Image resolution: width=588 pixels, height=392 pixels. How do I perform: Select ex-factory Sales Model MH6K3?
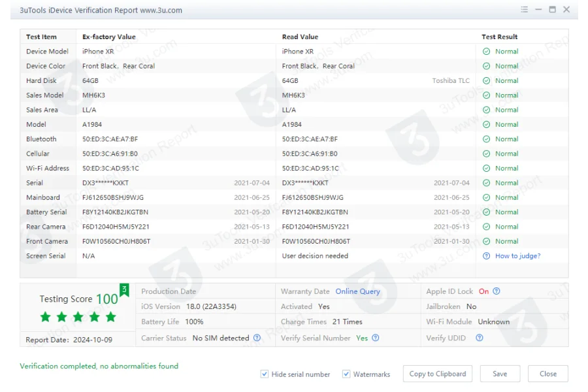click(93, 95)
